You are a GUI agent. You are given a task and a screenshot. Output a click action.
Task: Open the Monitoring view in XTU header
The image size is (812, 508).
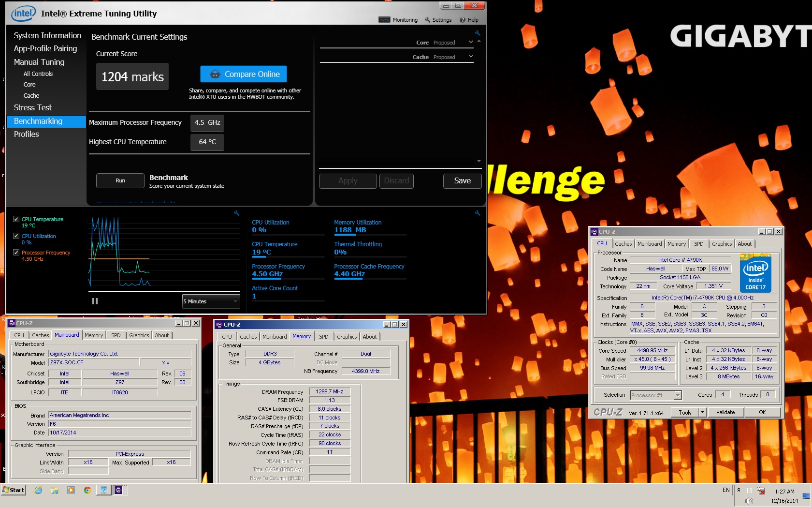pyautogui.click(x=398, y=20)
